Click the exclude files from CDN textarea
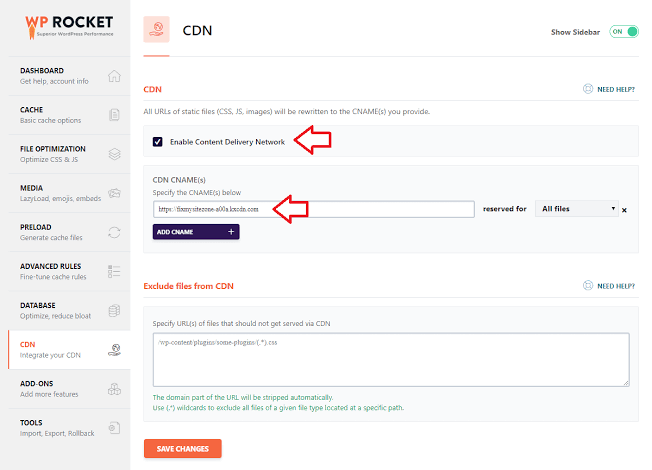Image resolution: width=652 pixels, height=470 pixels. [391, 360]
